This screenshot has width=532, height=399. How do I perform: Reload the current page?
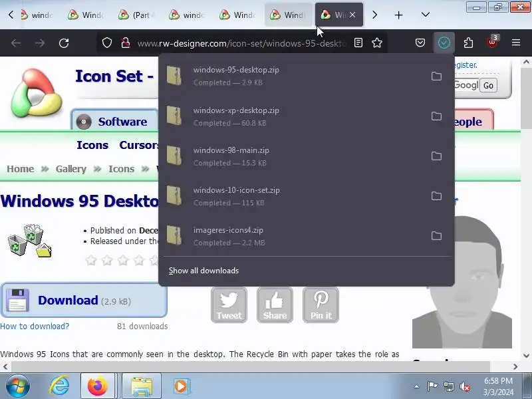click(x=64, y=43)
